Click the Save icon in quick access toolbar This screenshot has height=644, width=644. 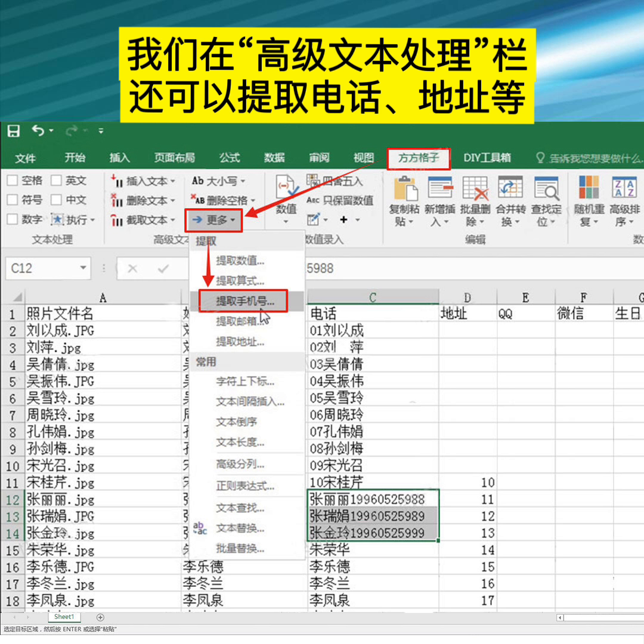click(x=14, y=131)
